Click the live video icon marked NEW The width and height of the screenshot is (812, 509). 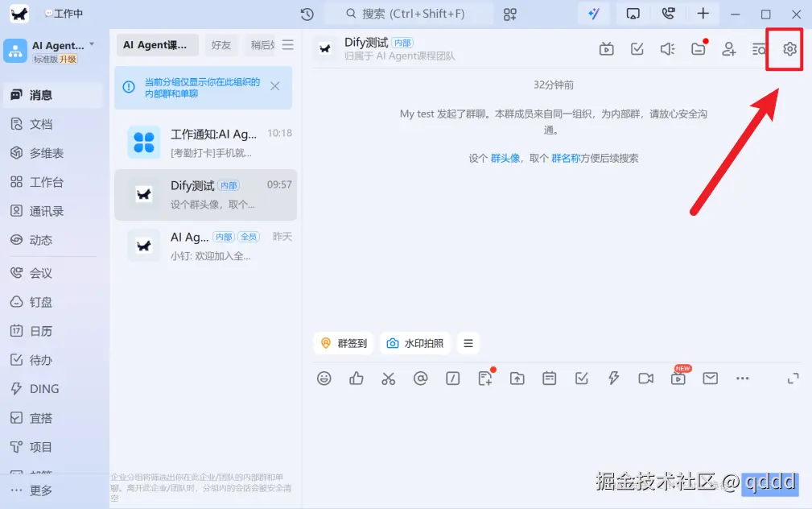[678, 378]
